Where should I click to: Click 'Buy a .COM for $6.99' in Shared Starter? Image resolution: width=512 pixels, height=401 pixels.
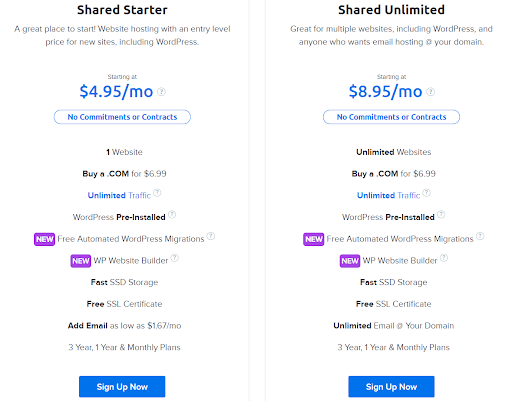pos(124,174)
